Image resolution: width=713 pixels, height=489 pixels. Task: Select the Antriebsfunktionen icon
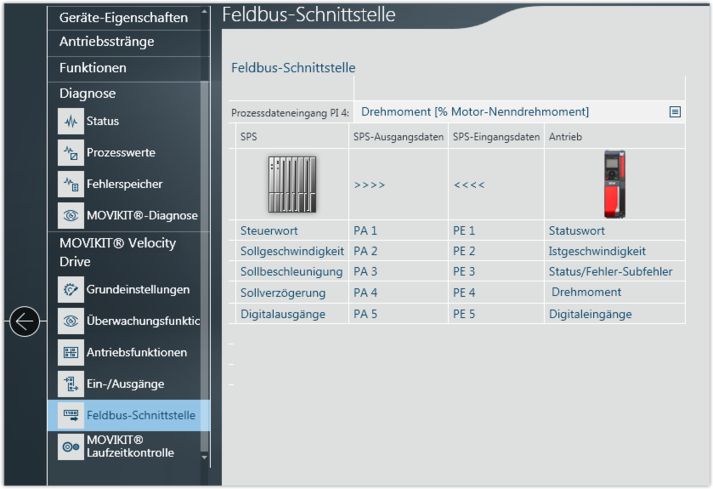70,353
